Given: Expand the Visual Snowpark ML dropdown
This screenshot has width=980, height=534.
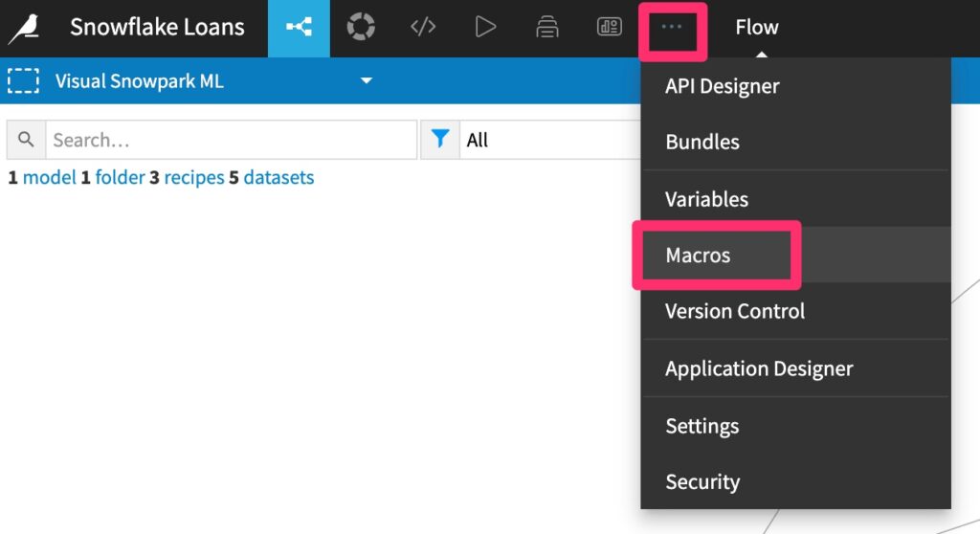Looking at the screenshot, I should 366,81.
